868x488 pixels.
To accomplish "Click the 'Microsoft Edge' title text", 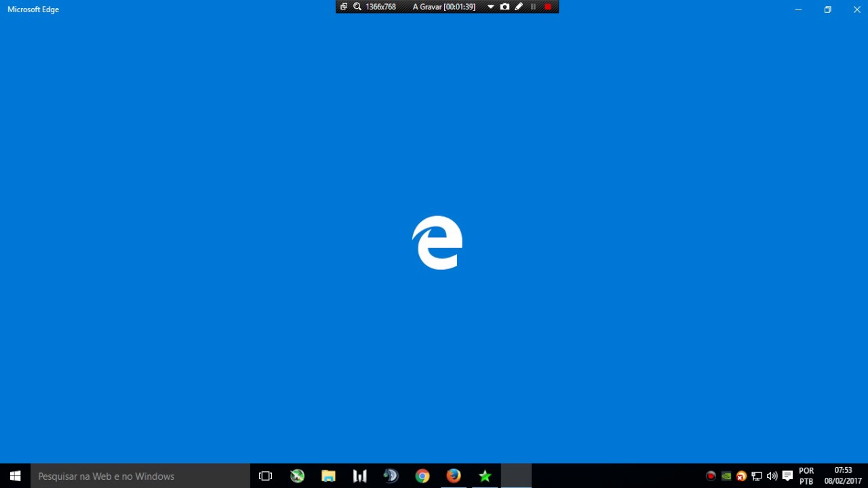I will [x=33, y=9].
